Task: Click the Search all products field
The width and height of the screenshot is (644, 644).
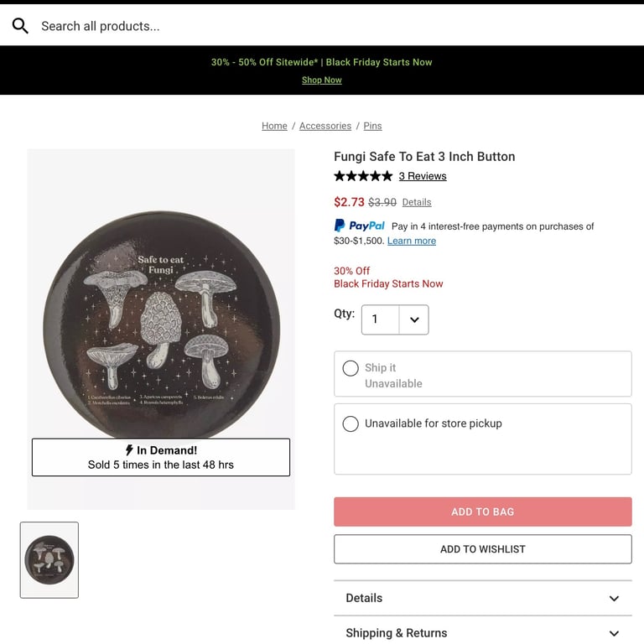Action: 252,26
